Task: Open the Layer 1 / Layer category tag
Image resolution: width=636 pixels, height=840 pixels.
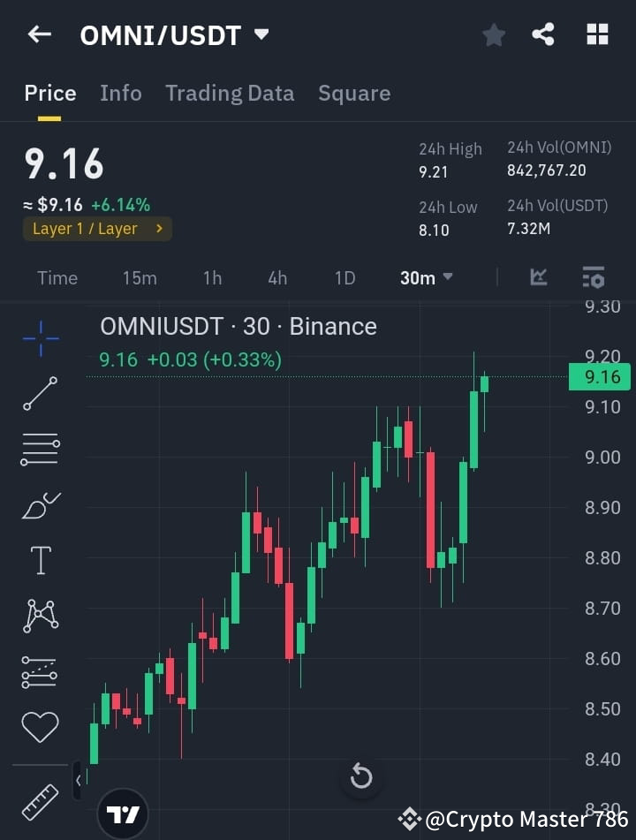Action: [x=97, y=229]
